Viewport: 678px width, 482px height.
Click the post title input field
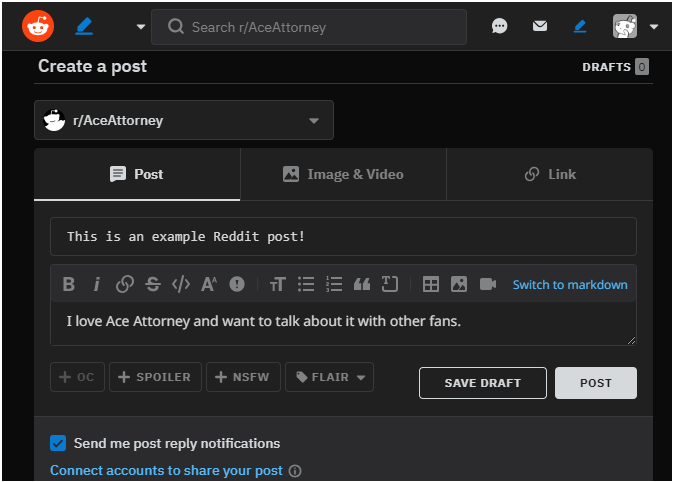click(x=343, y=236)
